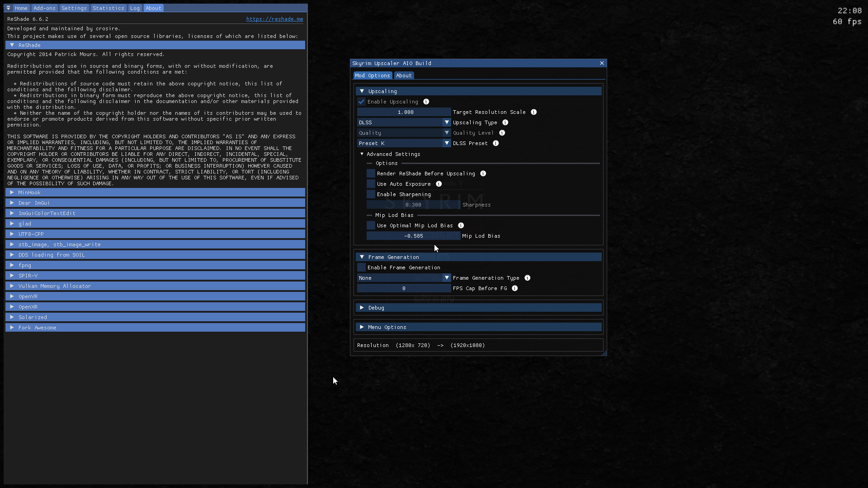Click the Mip Lod Bias slider

pyautogui.click(x=413, y=236)
